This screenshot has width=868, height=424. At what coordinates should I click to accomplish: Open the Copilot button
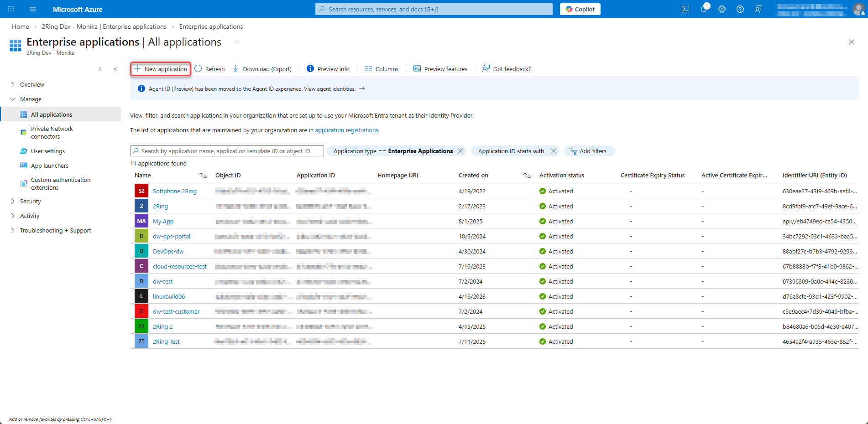click(x=580, y=9)
